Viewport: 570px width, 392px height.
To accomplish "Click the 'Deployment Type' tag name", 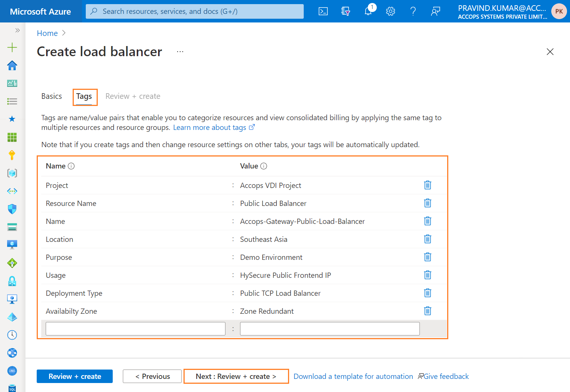I will click(x=74, y=293).
